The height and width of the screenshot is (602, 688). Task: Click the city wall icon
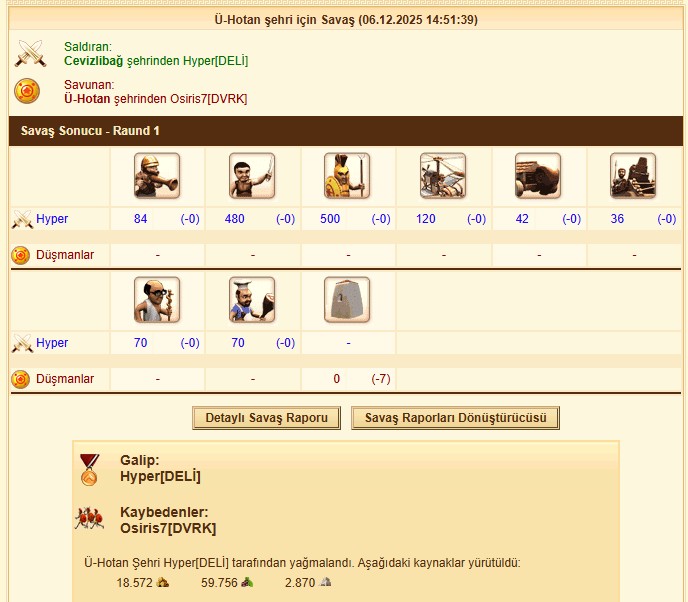[347, 300]
